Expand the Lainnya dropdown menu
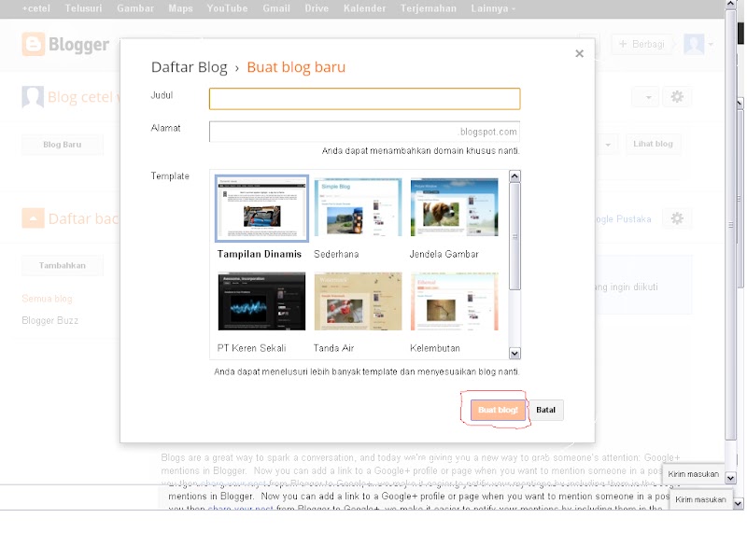Image resolution: width=747 pixels, height=560 pixels. tap(493, 8)
